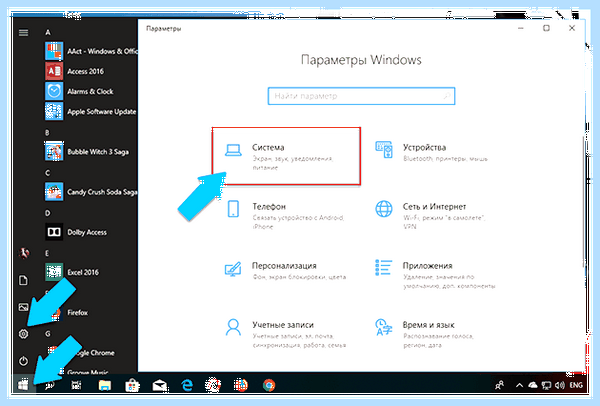Click the Windows Start button
The height and width of the screenshot is (406, 600).
[x=23, y=385]
